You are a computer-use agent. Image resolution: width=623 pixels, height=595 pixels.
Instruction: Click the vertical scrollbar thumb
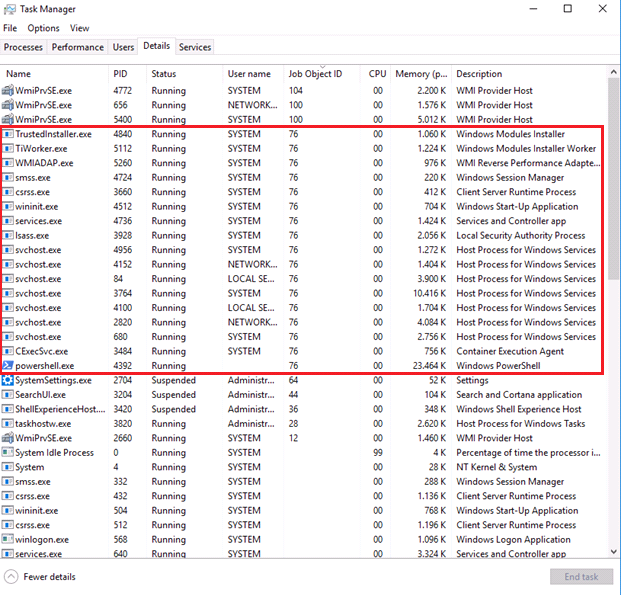point(613,179)
